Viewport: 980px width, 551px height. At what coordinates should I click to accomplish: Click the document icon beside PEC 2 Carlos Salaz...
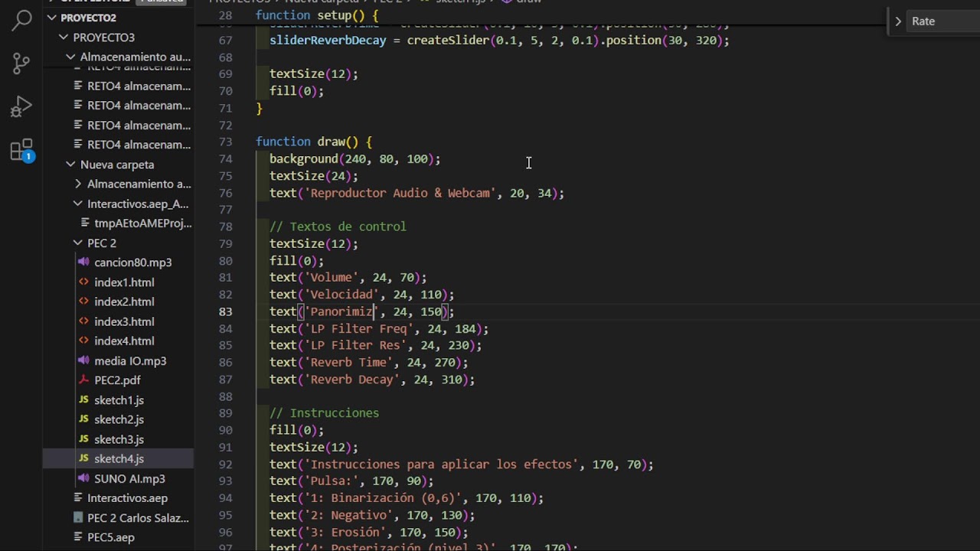tap(77, 518)
